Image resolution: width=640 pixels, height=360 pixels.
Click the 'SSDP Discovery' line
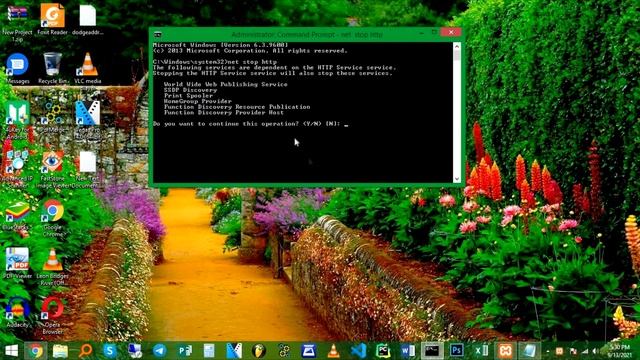point(190,90)
